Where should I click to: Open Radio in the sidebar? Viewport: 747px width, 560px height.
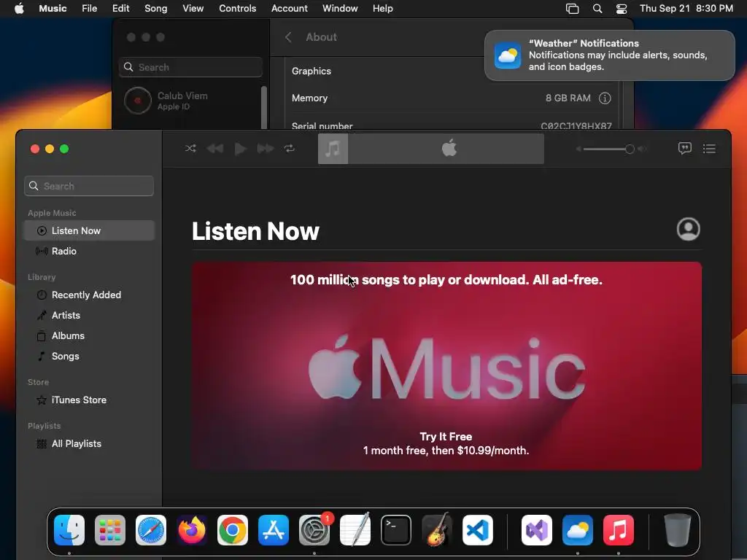89,251
